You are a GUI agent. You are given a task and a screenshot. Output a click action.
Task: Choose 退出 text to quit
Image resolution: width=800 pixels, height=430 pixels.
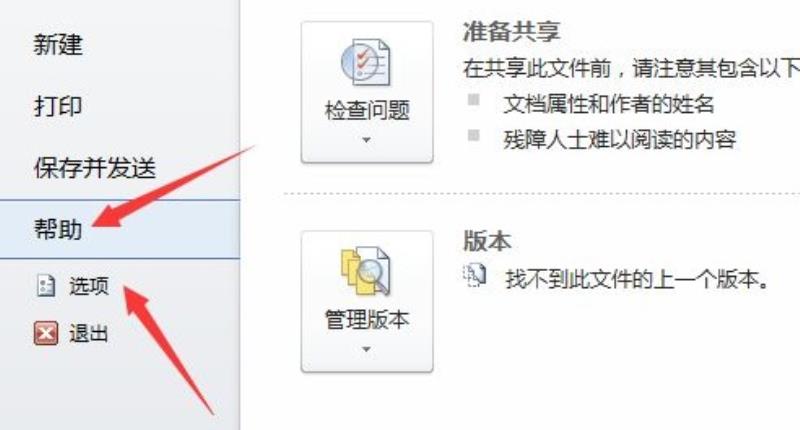[89, 334]
